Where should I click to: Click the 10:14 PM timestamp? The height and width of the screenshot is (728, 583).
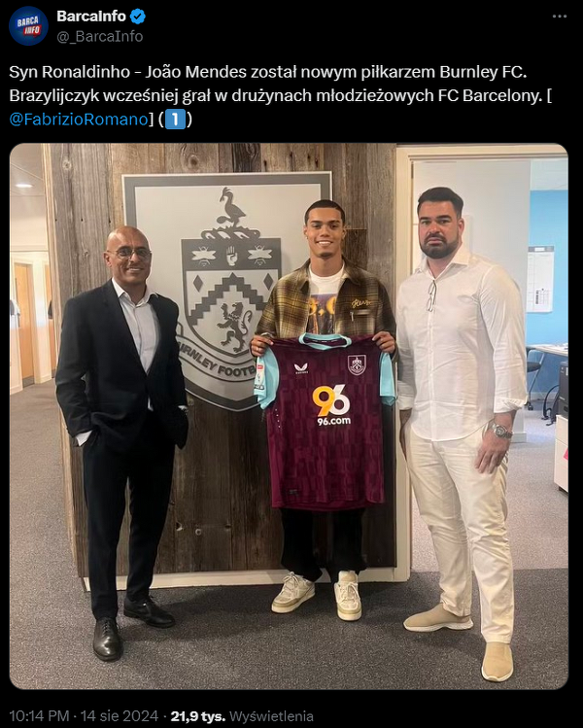coord(39,716)
